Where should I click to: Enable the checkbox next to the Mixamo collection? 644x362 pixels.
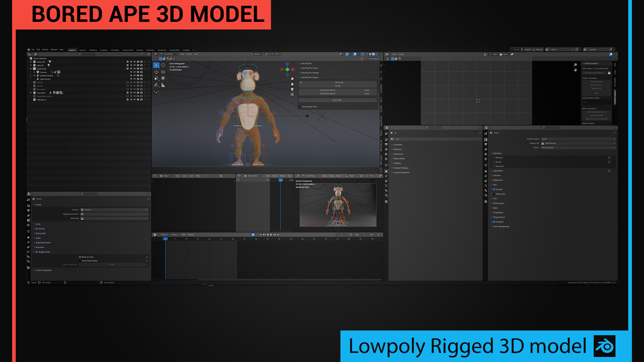point(127,86)
